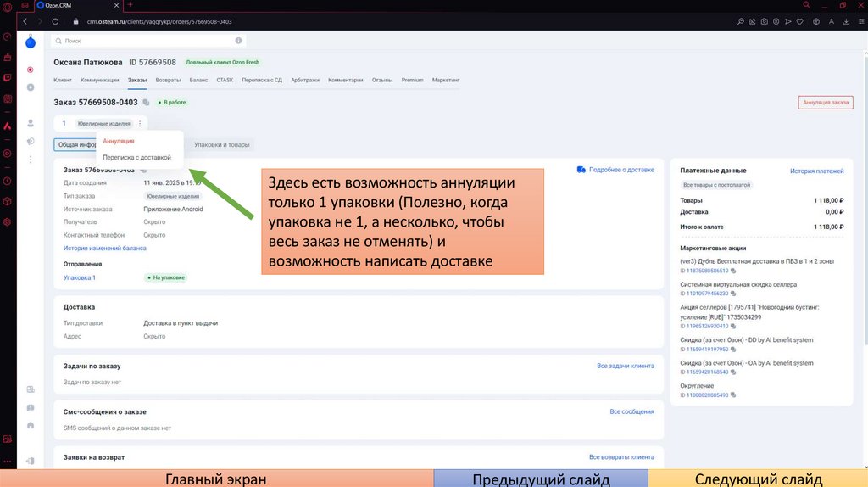The image size is (868, 487).
Task: Click the Аннуляция заказа button
Action: pos(826,103)
